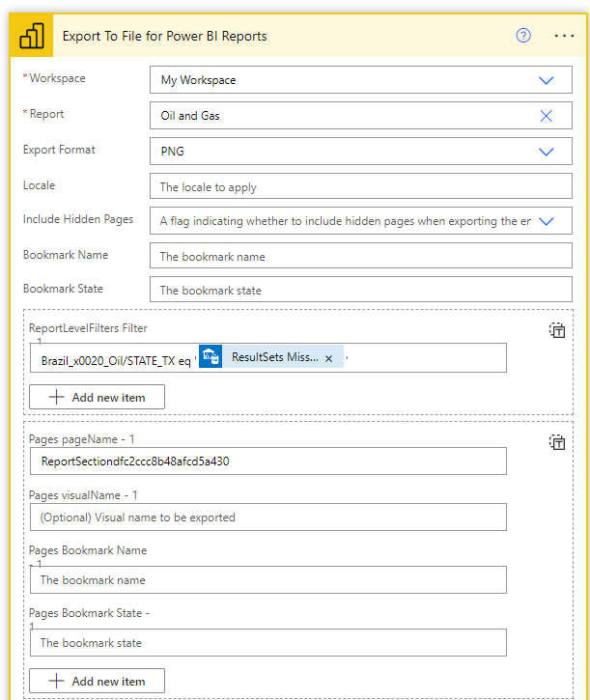The width and height of the screenshot is (590, 700).
Task: Focus the Locale input field
Action: point(361,186)
